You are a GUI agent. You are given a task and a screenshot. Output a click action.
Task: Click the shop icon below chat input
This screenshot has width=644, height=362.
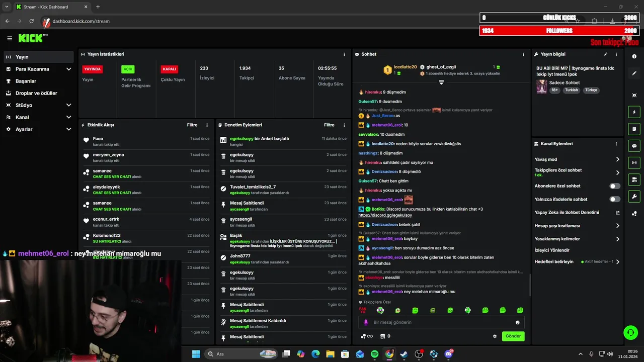coord(382,336)
